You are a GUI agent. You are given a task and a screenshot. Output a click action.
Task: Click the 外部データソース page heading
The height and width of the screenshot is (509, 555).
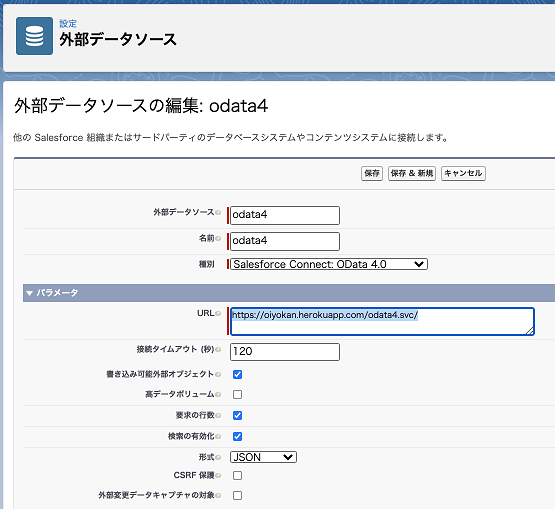click(118, 39)
